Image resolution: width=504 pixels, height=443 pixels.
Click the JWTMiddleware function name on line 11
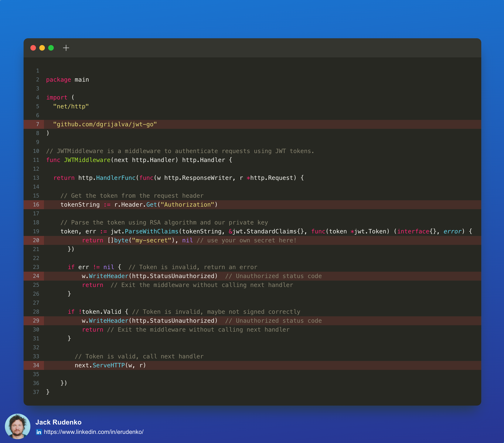coord(87,160)
